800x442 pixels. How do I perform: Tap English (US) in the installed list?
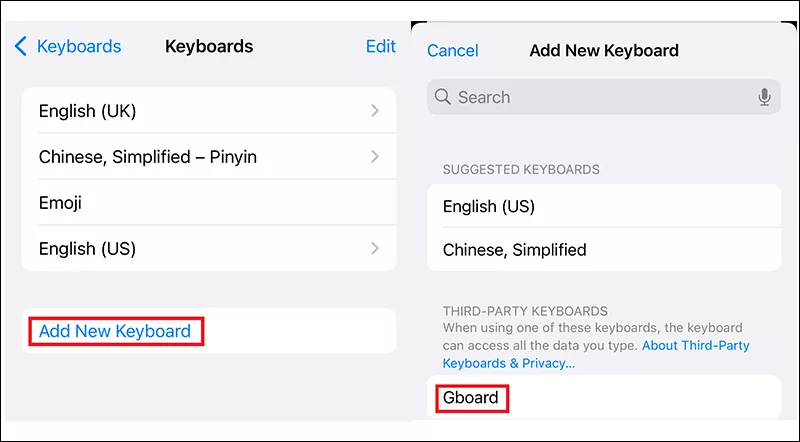click(87, 248)
